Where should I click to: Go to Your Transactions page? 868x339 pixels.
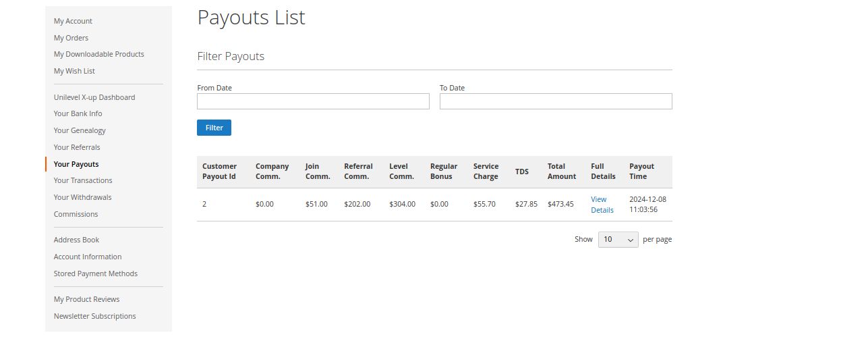[x=83, y=180]
